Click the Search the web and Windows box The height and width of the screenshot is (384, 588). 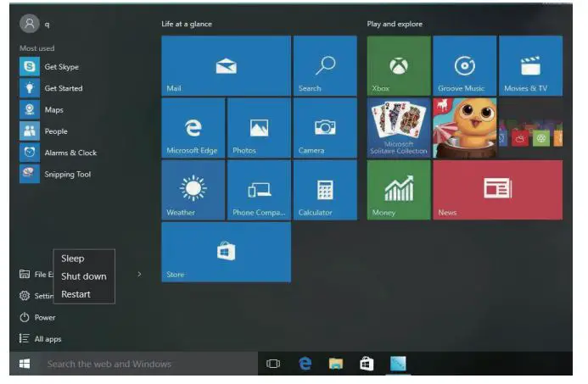click(x=148, y=364)
